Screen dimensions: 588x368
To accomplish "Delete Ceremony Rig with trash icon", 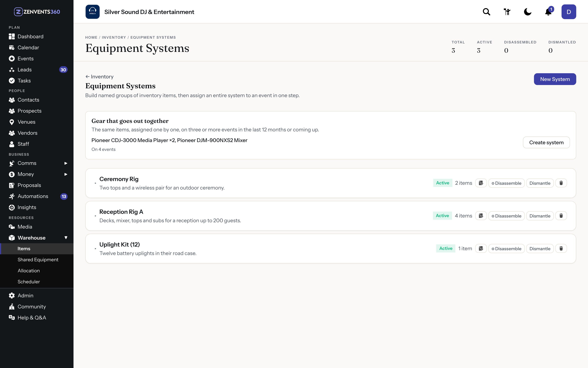I will 561,183.
